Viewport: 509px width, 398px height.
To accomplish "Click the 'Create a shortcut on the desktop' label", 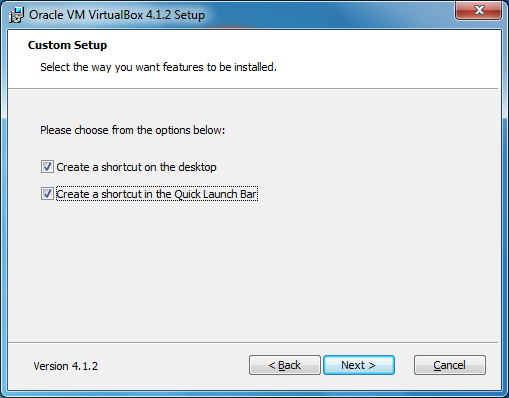I will coord(136,167).
